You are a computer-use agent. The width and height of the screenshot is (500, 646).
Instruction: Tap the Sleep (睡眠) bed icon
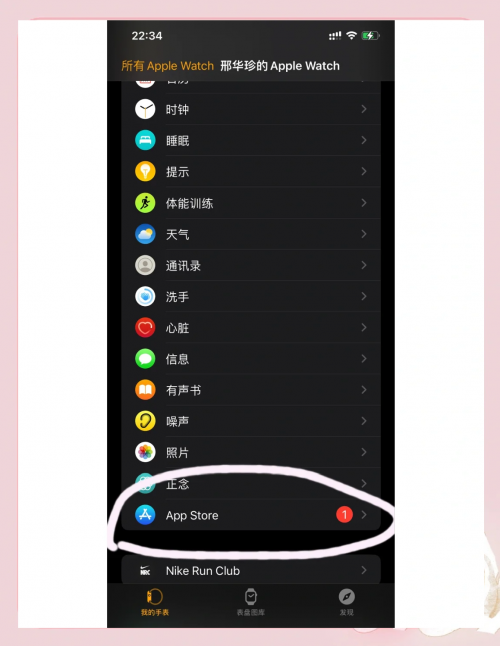(145, 140)
